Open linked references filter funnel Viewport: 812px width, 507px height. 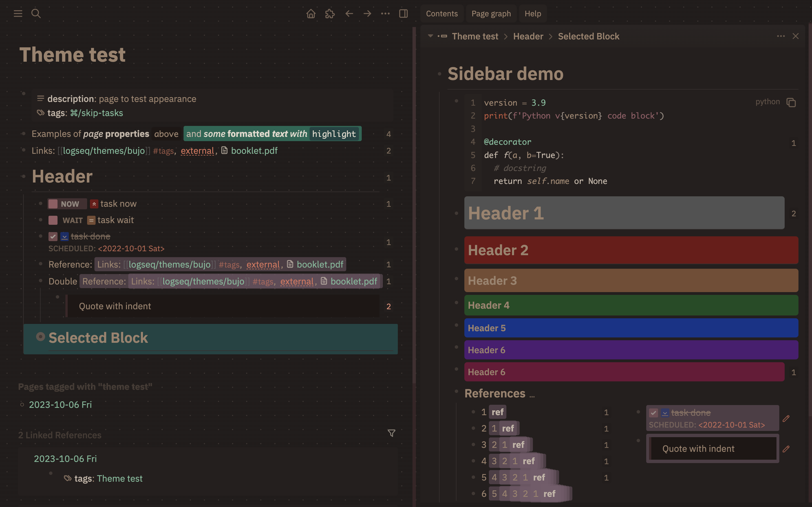[391, 433]
